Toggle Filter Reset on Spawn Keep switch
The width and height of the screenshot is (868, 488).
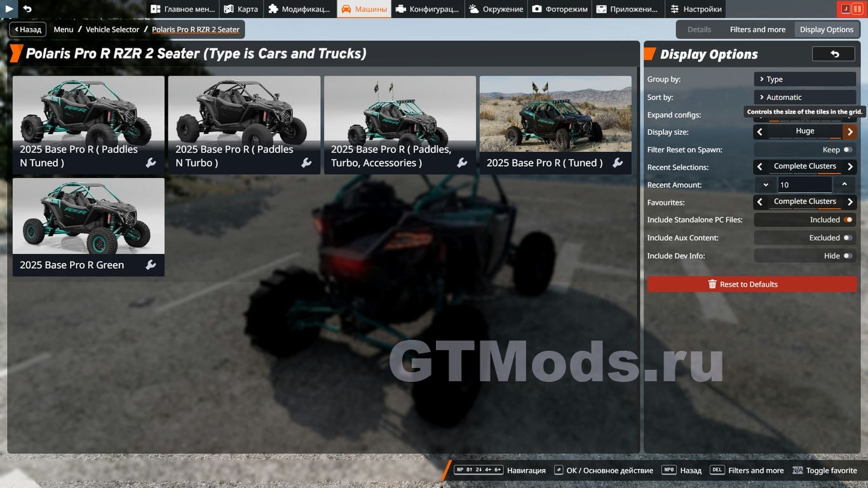pos(847,150)
